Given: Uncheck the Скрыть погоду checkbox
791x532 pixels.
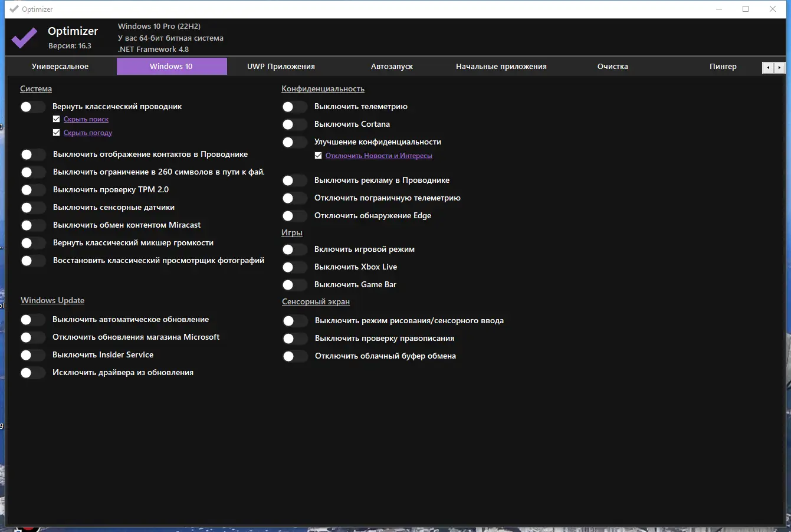Looking at the screenshot, I should click(x=57, y=133).
